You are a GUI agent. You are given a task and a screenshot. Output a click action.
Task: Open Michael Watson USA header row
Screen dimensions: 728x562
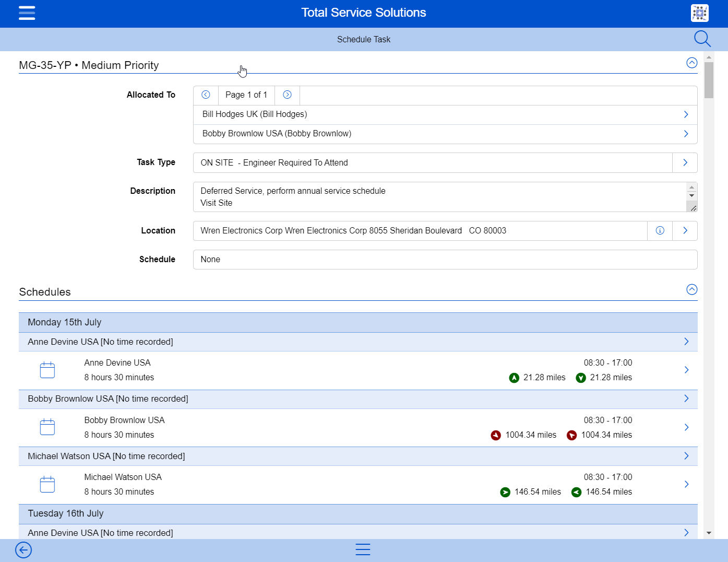point(358,456)
